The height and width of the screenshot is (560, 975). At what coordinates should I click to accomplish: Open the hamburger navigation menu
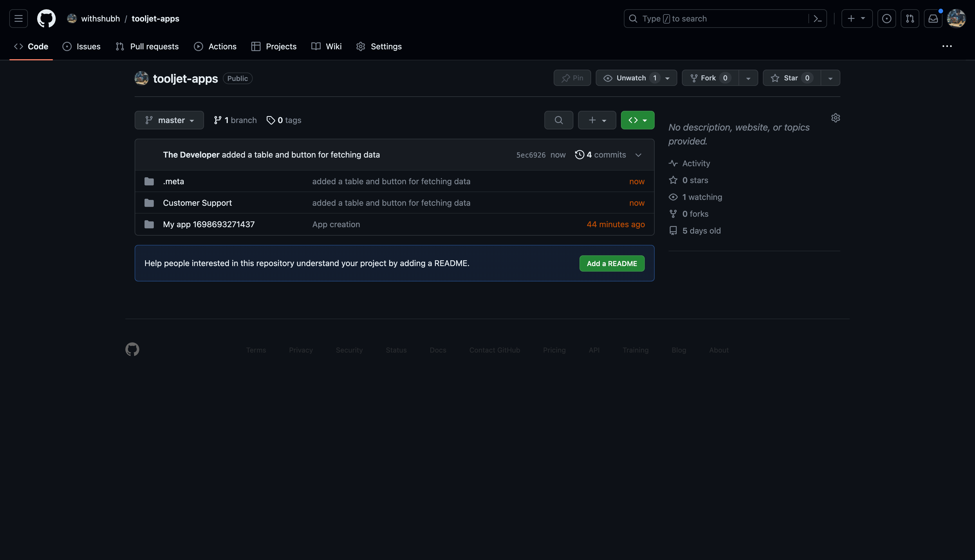19,19
